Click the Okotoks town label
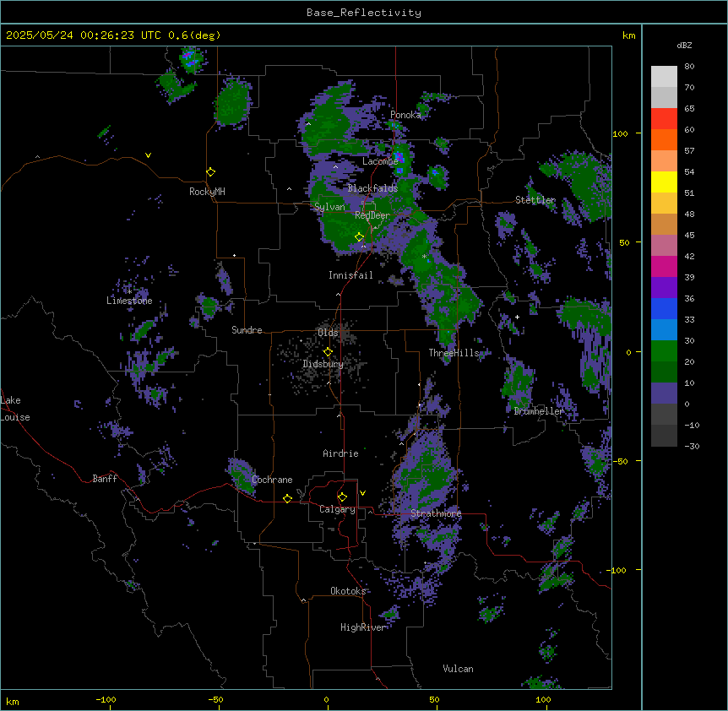Viewport: 728px width, 711px height. point(348,591)
